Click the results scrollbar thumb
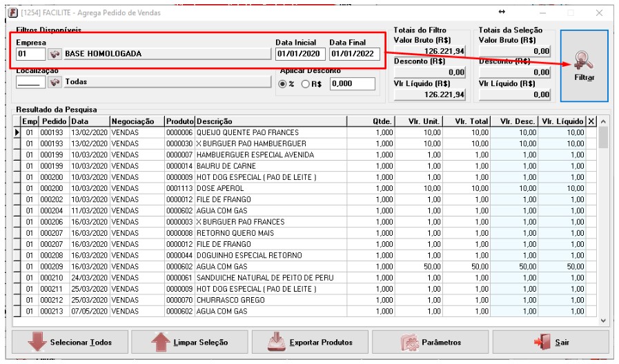The width and height of the screenshot is (619, 364). 603,137
